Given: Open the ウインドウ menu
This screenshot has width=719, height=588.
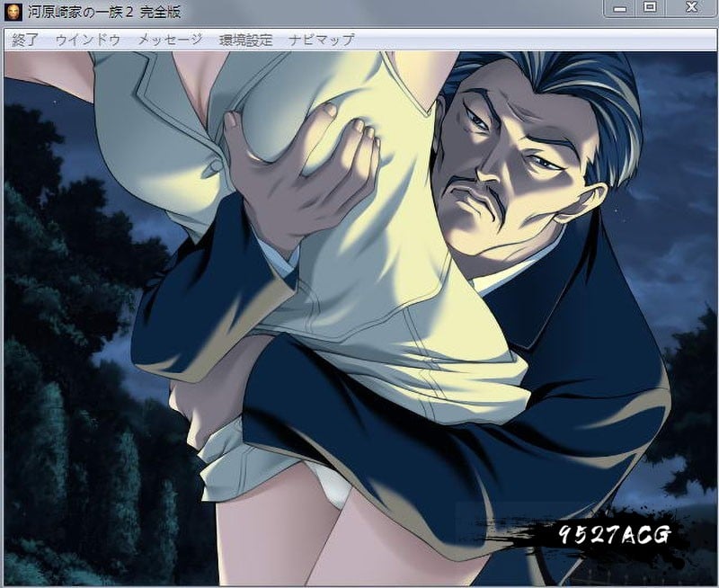Looking at the screenshot, I should click(x=88, y=40).
